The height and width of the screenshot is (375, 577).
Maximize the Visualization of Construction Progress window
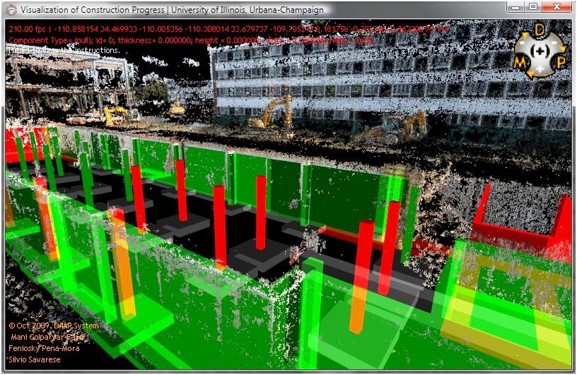pos(533,7)
